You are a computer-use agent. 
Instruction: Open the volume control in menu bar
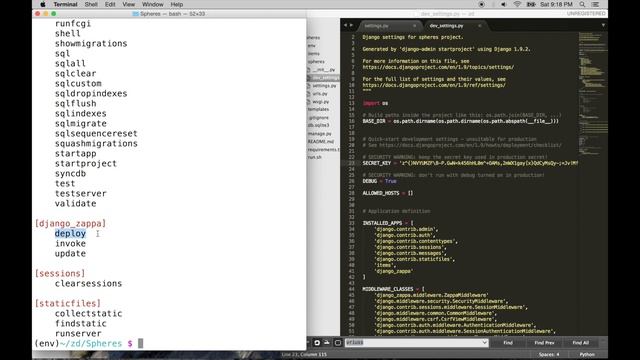503,4
